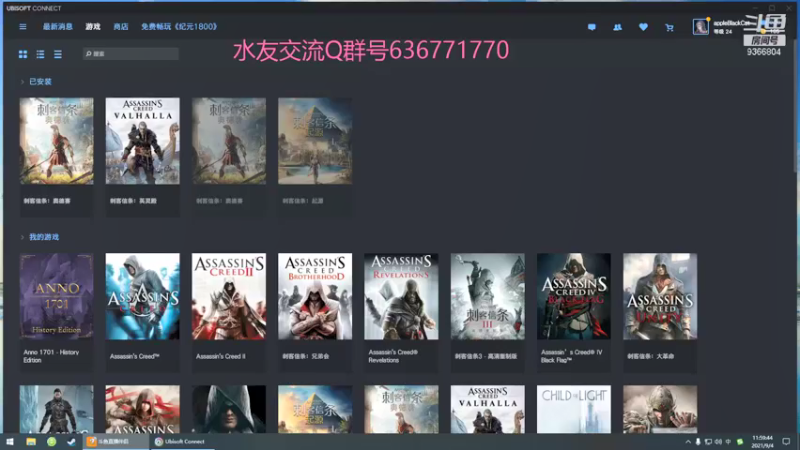Open the 免费畅玩《纪元1800》 promotion tab
The width and height of the screenshot is (800, 450).
[179, 27]
